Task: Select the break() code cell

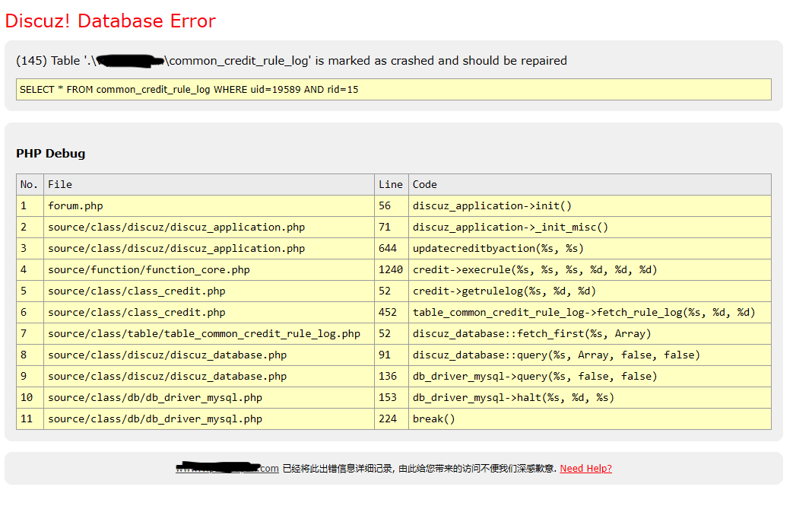Action: coord(590,418)
